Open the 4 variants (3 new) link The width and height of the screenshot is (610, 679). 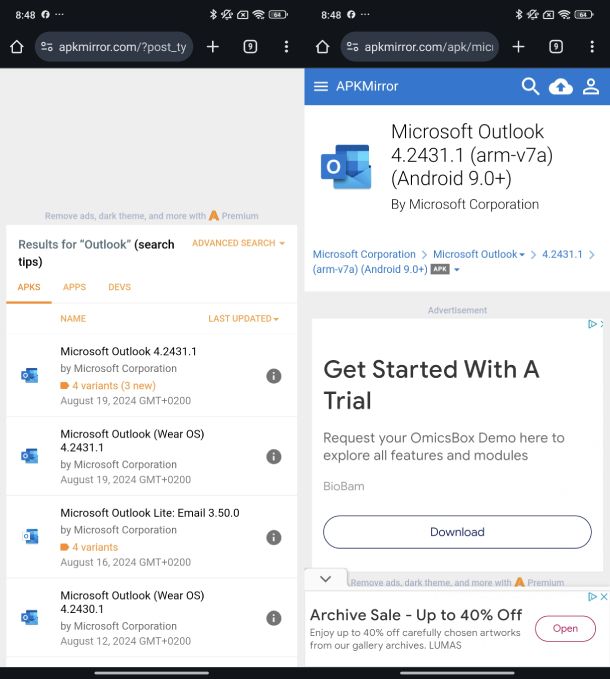[113, 385]
